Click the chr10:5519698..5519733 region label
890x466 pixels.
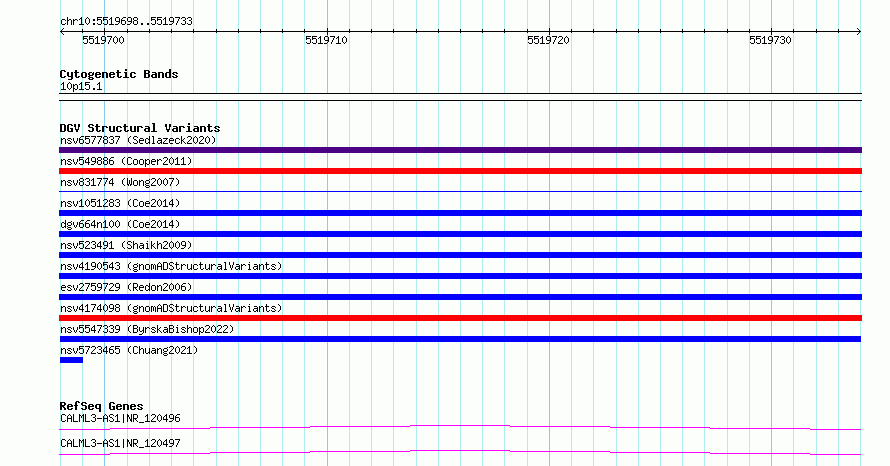click(126, 21)
